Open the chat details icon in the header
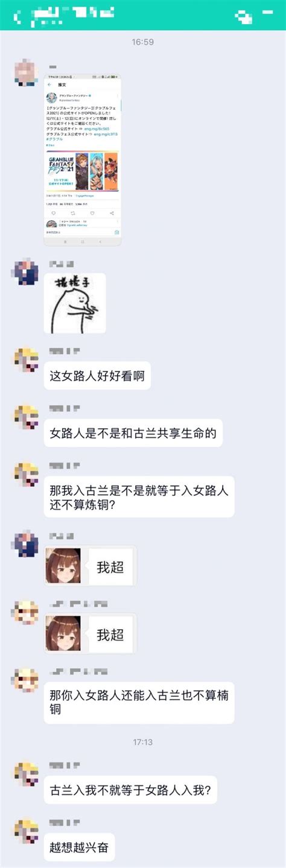The height and width of the screenshot is (868, 286). [x=244, y=16]
